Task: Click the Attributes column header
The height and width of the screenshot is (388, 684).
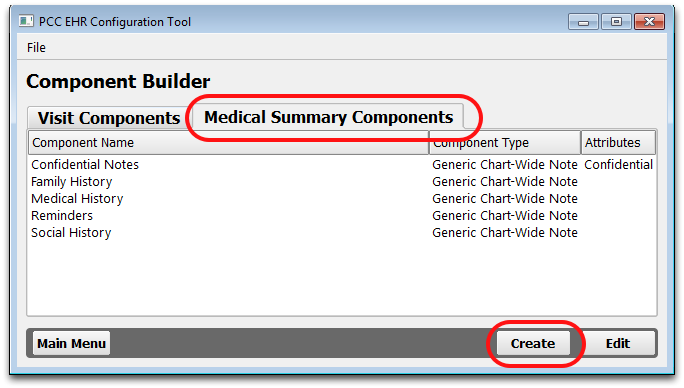Action: 618,143
